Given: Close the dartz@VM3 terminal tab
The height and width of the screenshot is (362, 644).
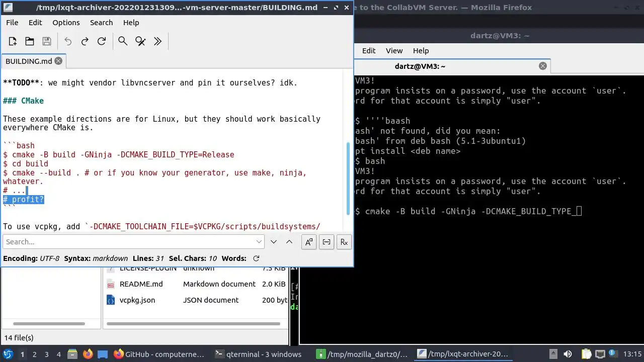Looking at the screenshot, I should [x=543, y=66].
